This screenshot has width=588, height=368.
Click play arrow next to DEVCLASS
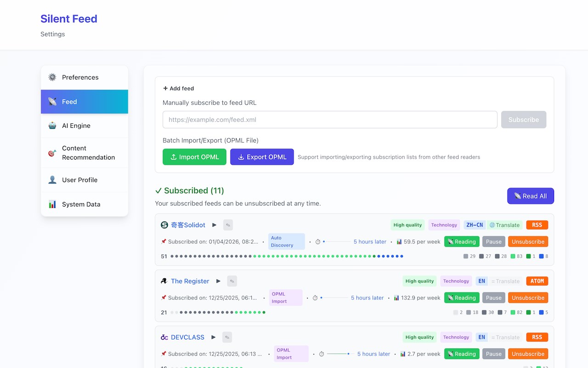point(214,337)
